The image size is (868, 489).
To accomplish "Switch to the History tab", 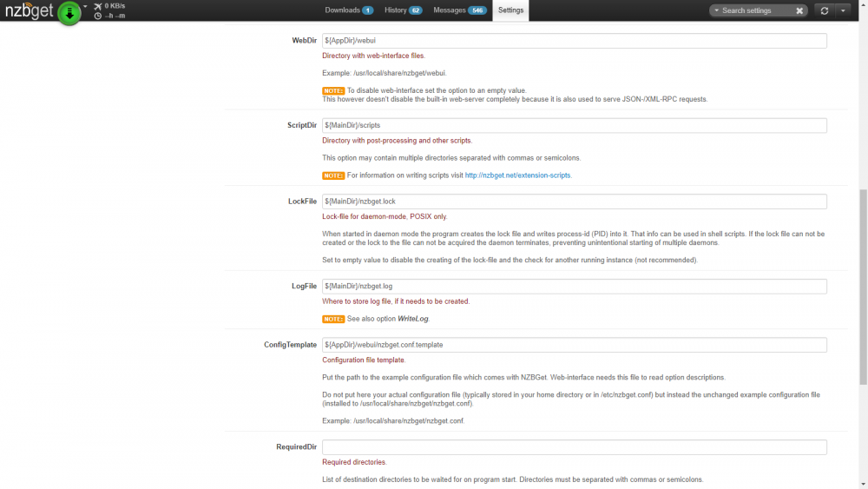I will click(403, 10).
